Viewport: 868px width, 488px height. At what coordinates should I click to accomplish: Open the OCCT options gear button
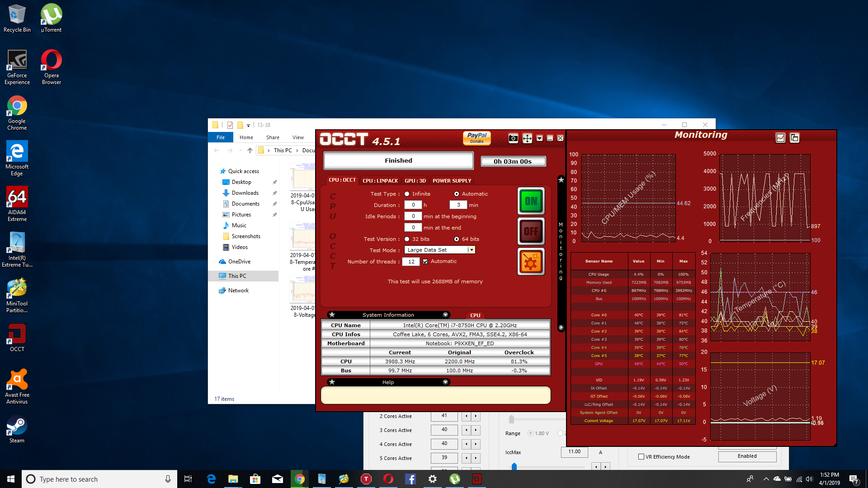(531, 262)
